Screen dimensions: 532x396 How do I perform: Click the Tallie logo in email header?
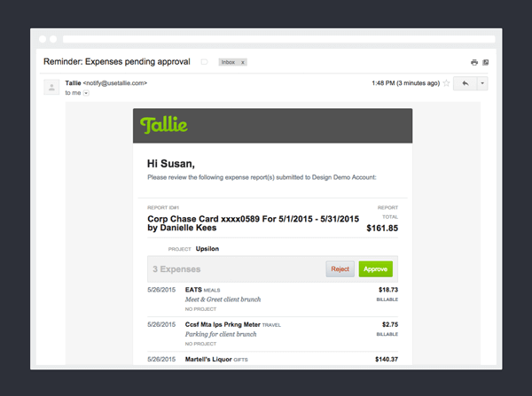coord(163,125)
